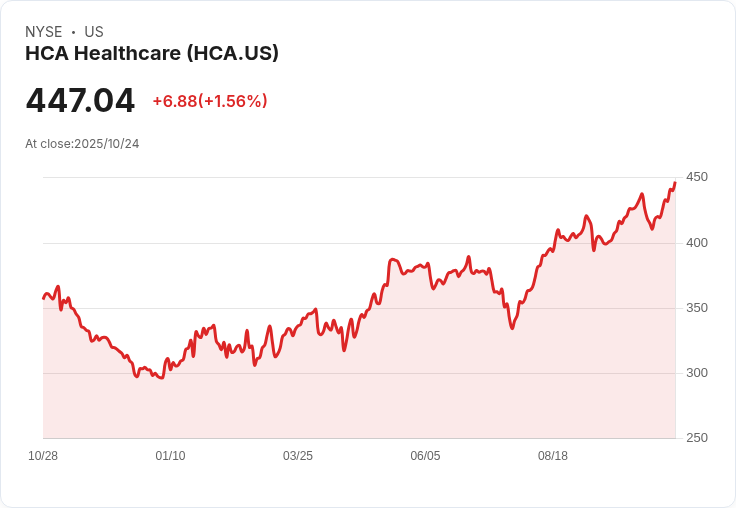The image size is (736, 508).
Task: Select the 447.04 closing price
Action: 80,101
